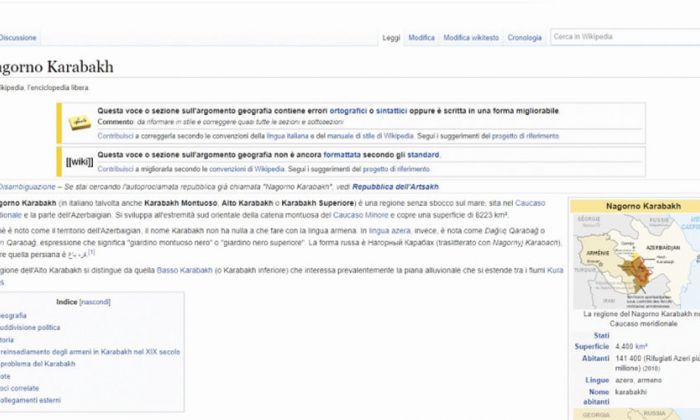The image size is (700, 420).
Task: Open progetto di riferimento link in first notice
Action: coord(525,136)
